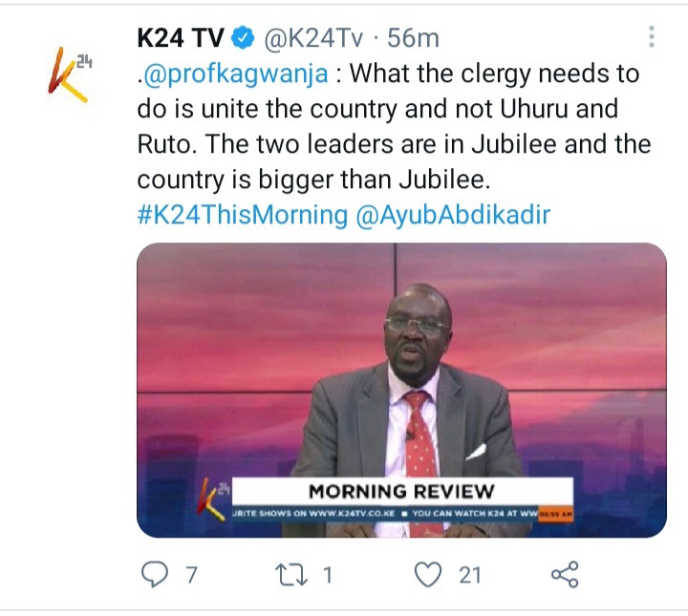Image resolution: width=688 pixels, height=616 pixels.
Task: Click retweet count number 1
Action: 328,575
